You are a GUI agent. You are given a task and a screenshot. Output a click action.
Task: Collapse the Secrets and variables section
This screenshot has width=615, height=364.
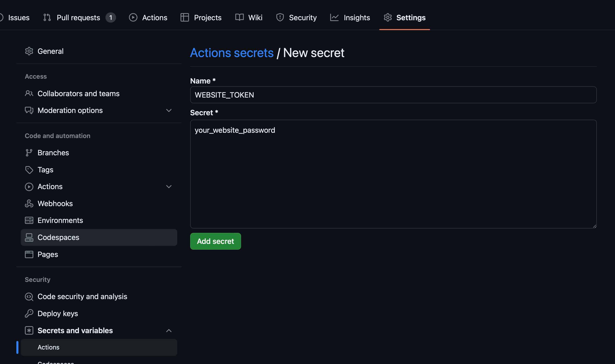(169, 331)
